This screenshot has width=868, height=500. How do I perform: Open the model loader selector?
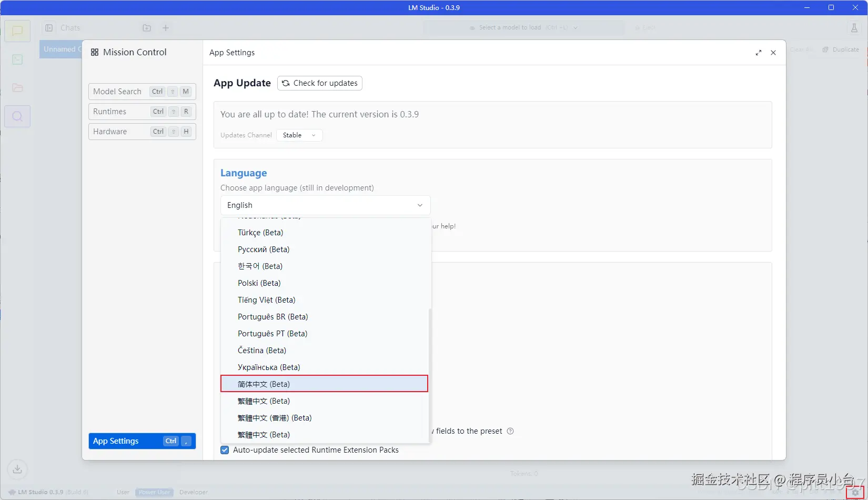pyautogui.click(x=524, y=28)
